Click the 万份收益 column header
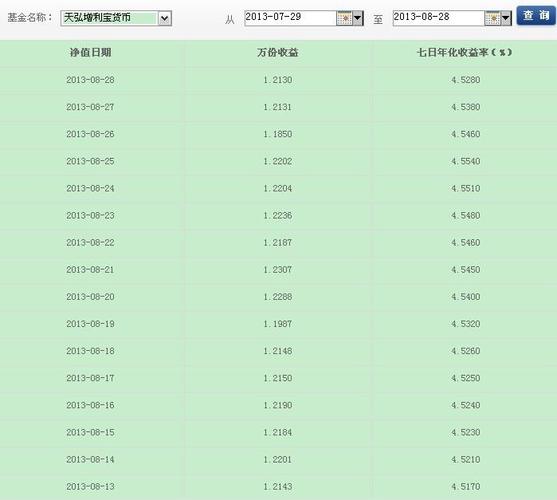Screen dimensions: 557x500 [277, 53]
